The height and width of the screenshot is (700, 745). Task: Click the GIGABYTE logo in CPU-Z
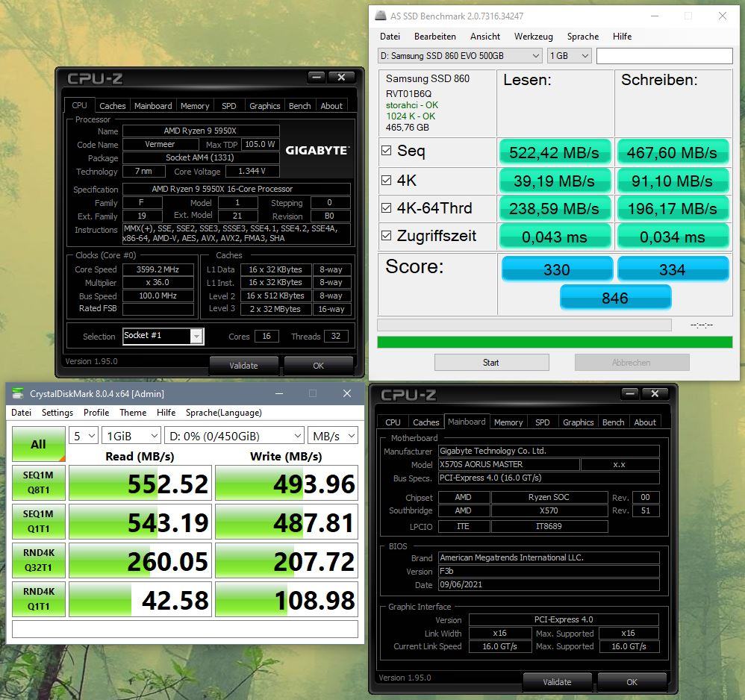(317, 151)
